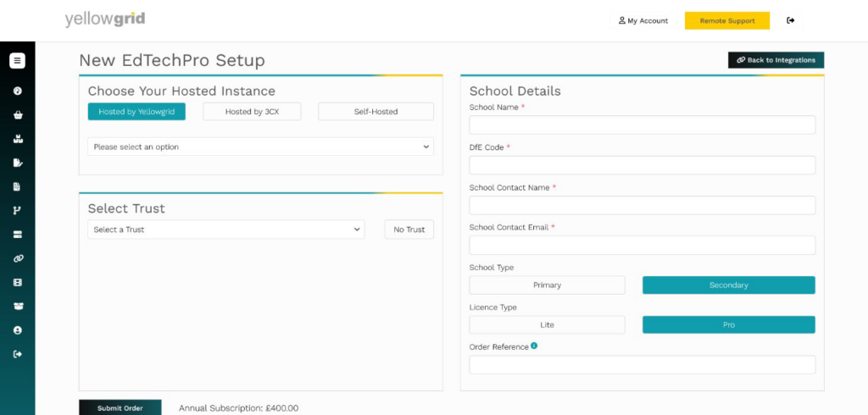Click the file edit icon in the sidebar
The width and height of the screenshot is (868, 415).
[17, 163]
